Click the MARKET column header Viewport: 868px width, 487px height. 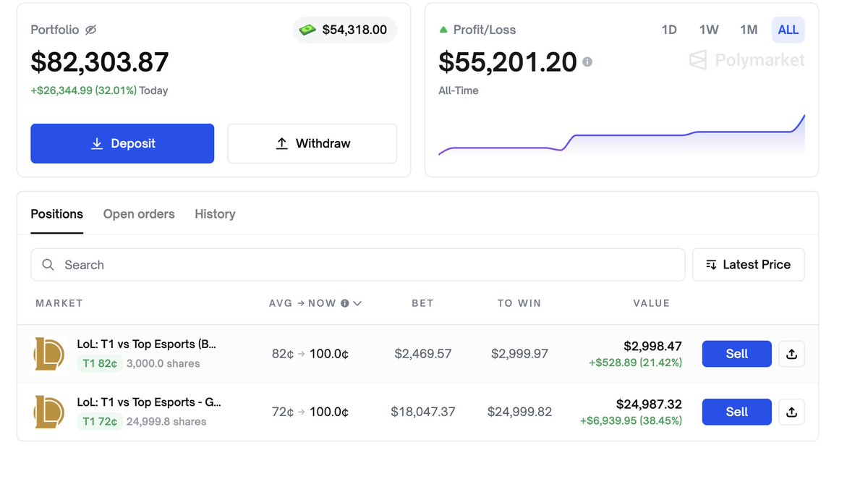pyautogui.click(x=59, y=303)
